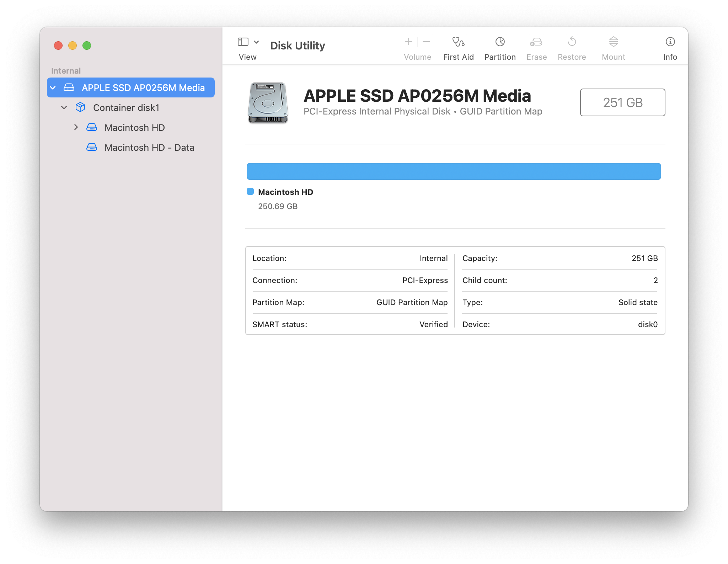This screenshot has height=564, width=728.
Task: Click the Type value Solid state
Action: 638,302
